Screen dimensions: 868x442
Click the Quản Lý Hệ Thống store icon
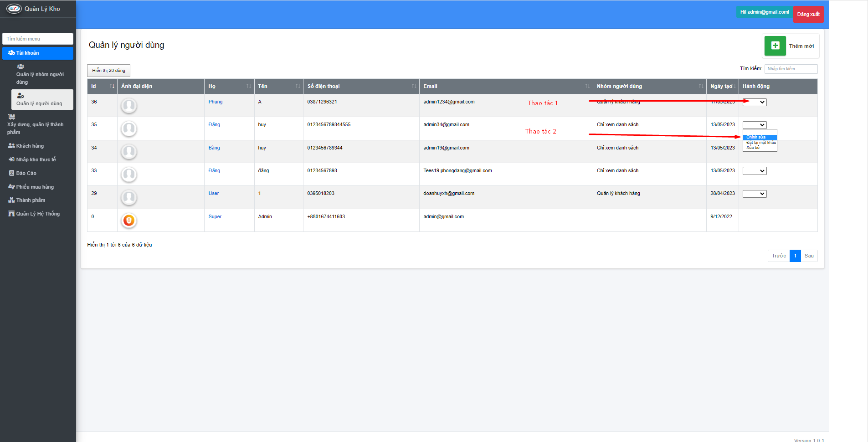(x=11, y=214)
